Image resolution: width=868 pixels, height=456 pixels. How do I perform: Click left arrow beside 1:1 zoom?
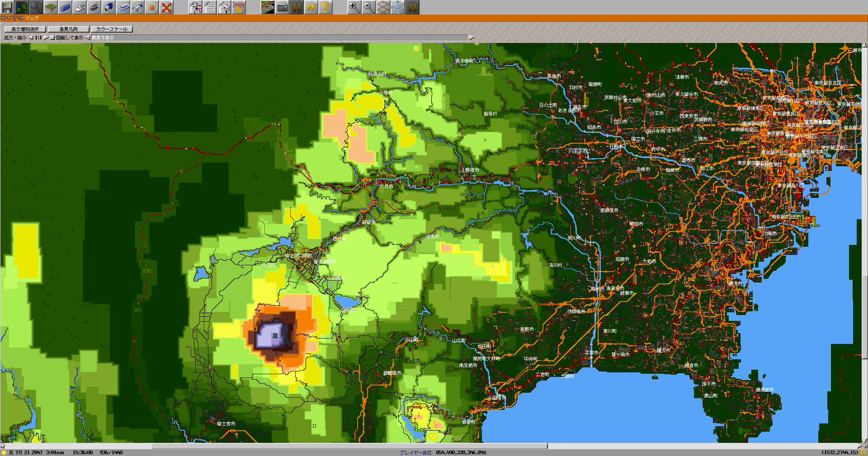pos(31,38)
